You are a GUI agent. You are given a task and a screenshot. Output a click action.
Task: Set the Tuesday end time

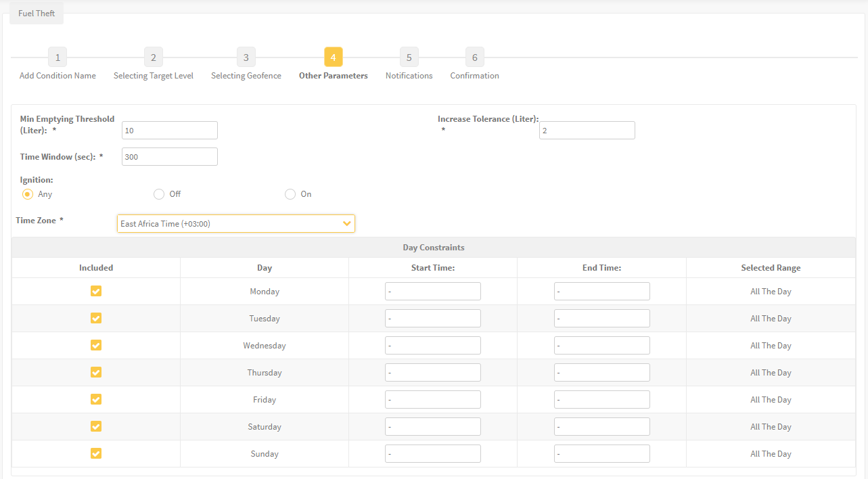(x=602, y=319)
